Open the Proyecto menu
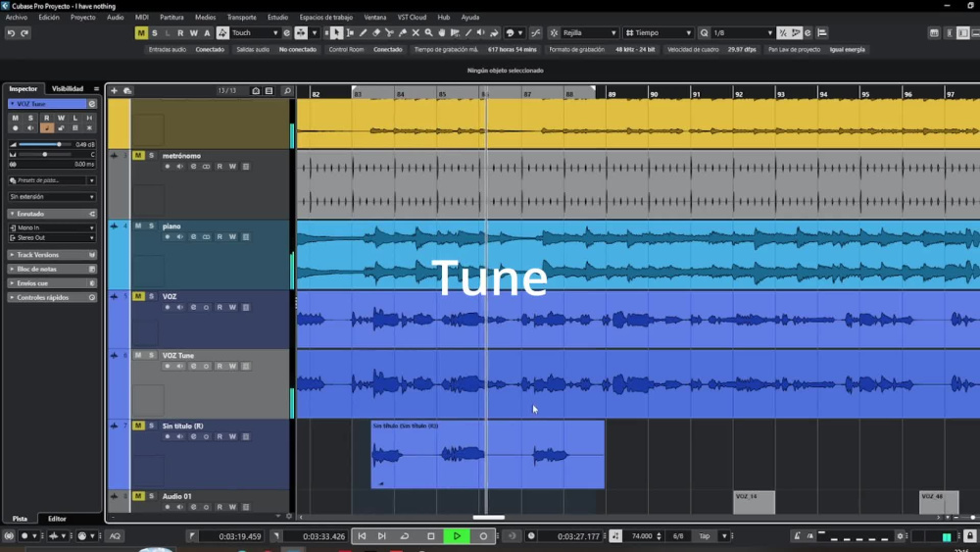The height and width of the screenshot is (552, 980). point(83,18)
